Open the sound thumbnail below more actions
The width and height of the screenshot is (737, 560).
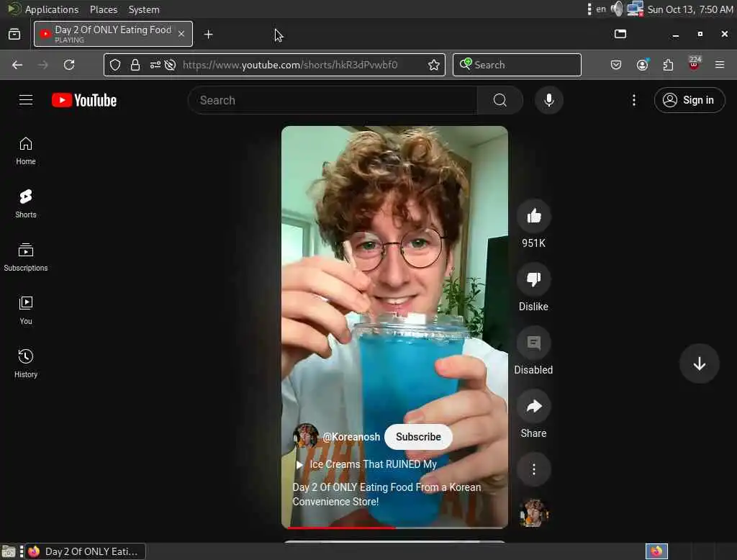click(x=534, y=513)
